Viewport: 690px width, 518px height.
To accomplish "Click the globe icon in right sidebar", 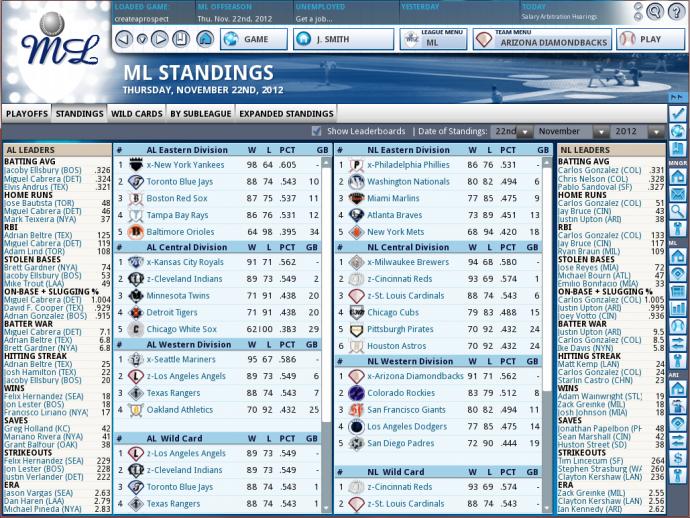I will 678,131.
